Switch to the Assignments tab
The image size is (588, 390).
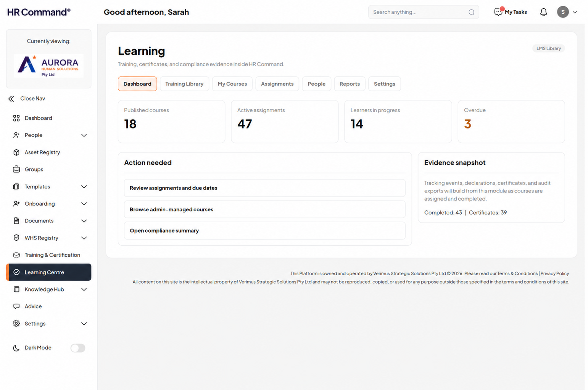tap(277, 84)
